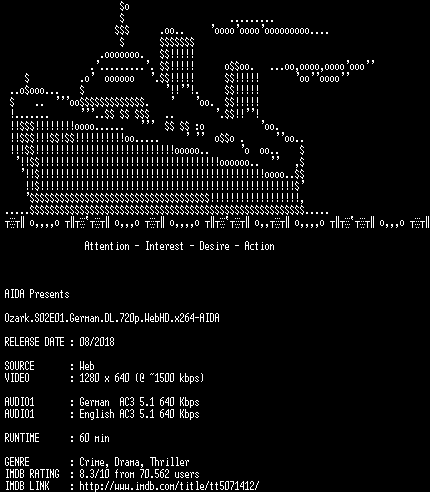Click the German AC3 5.1 audio line
The width and height of the screenshot is (430, 492).
click(139, 402)
